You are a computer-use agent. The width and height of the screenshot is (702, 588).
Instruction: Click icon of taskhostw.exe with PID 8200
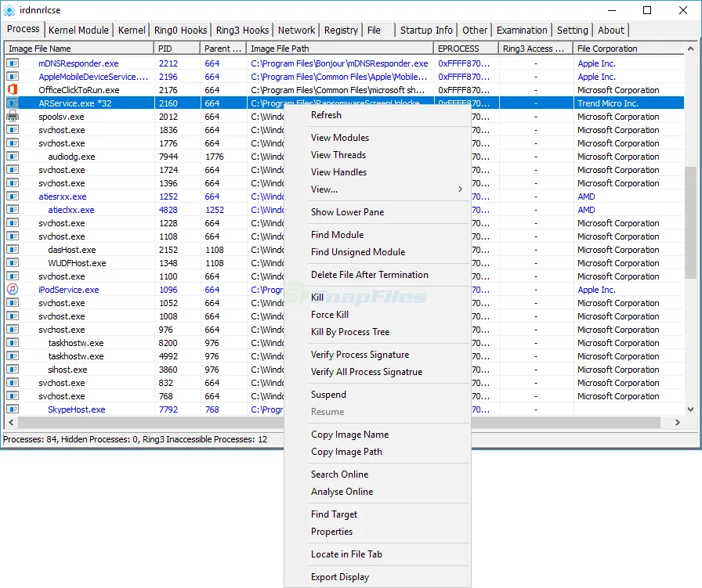click(x=13, y=343)
